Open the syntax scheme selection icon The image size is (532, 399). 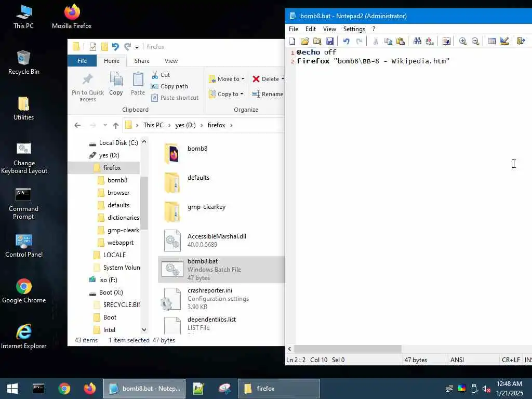pos(491,42)
